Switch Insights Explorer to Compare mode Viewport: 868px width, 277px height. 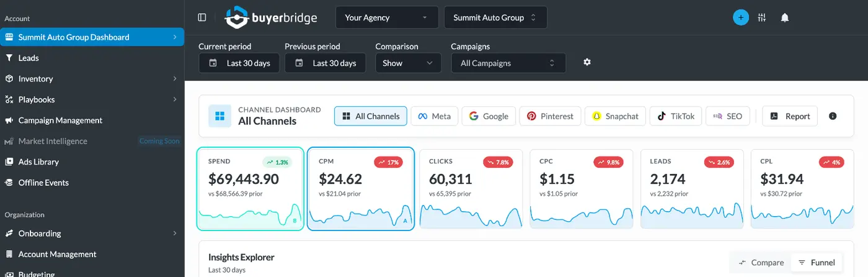tap(761, 263)
